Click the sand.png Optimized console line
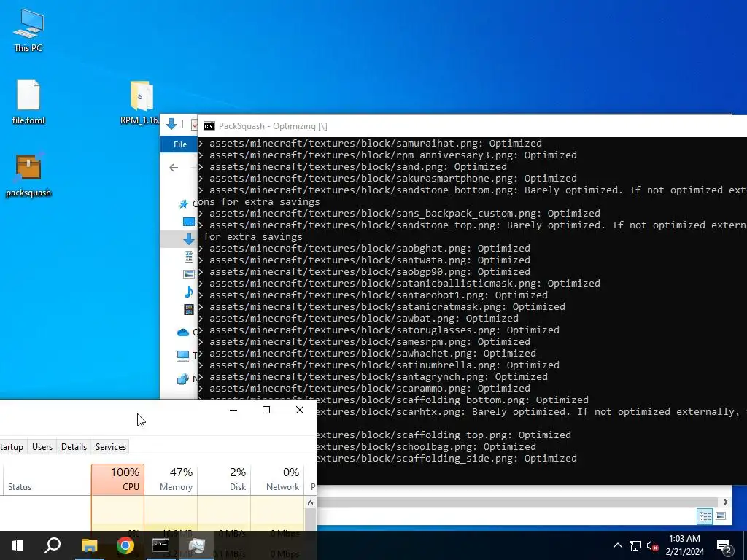Viewport: 747px width, 560px height. [x=352, y=167]
